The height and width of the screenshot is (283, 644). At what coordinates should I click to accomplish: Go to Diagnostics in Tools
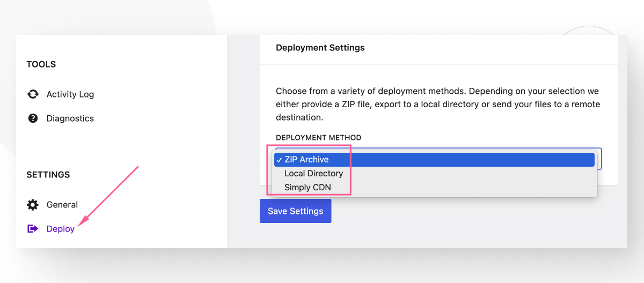tap(70, 118)
